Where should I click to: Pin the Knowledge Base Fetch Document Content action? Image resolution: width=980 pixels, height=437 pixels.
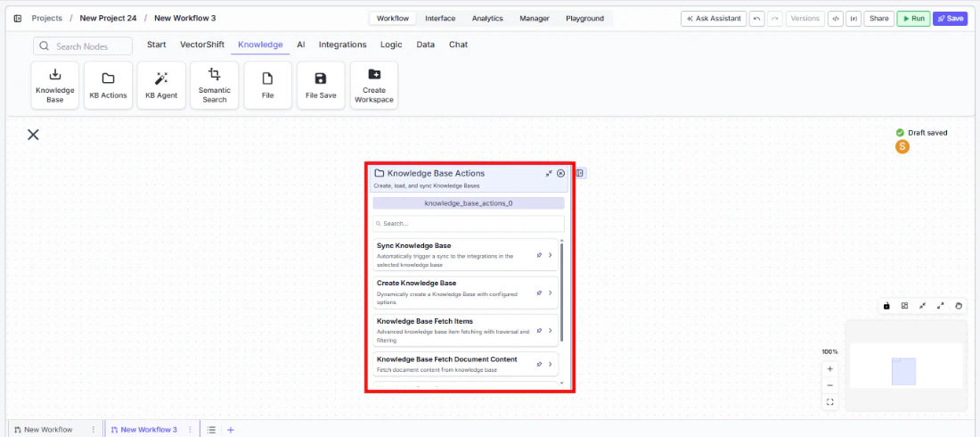tap(539, 365)
